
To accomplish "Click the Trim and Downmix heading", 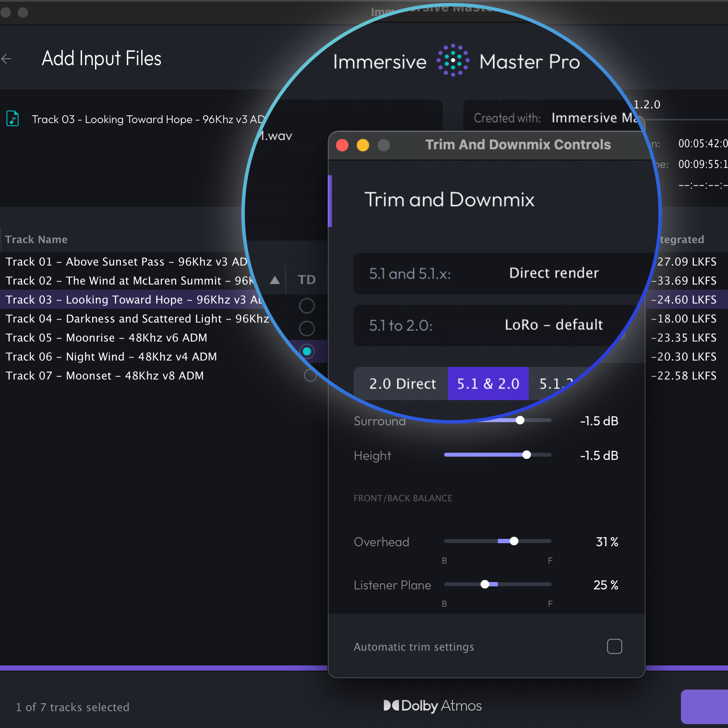I will tap(449, 200).
